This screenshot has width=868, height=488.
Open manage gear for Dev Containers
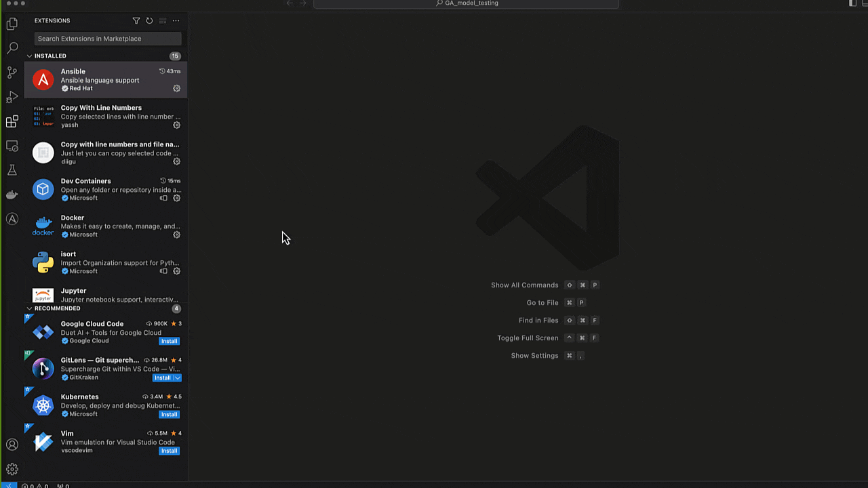(x=176, y=198)
